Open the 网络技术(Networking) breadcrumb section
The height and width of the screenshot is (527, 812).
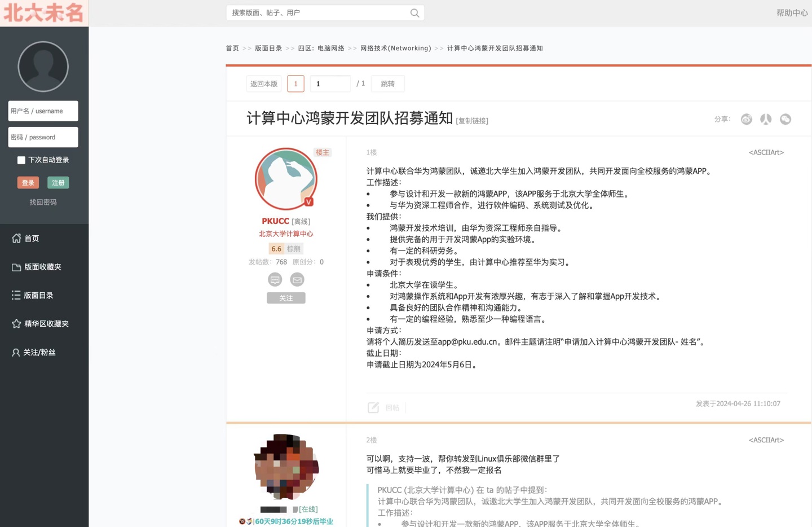pos(395,48)
